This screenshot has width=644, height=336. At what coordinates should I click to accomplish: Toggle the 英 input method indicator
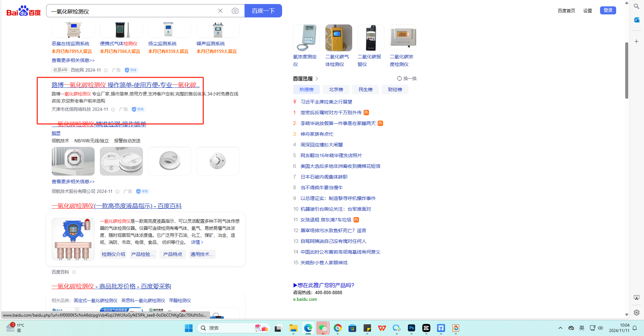point(582,328)
